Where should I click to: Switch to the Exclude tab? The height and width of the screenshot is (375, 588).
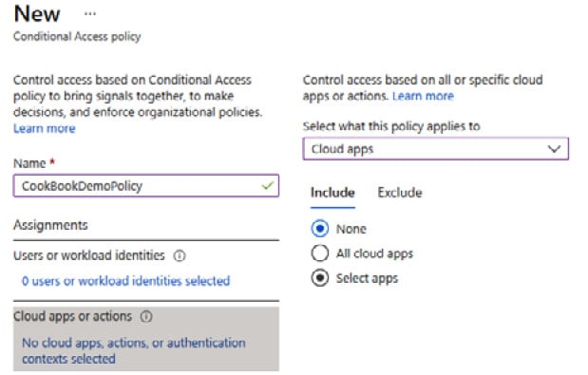[x=400, y=193]
